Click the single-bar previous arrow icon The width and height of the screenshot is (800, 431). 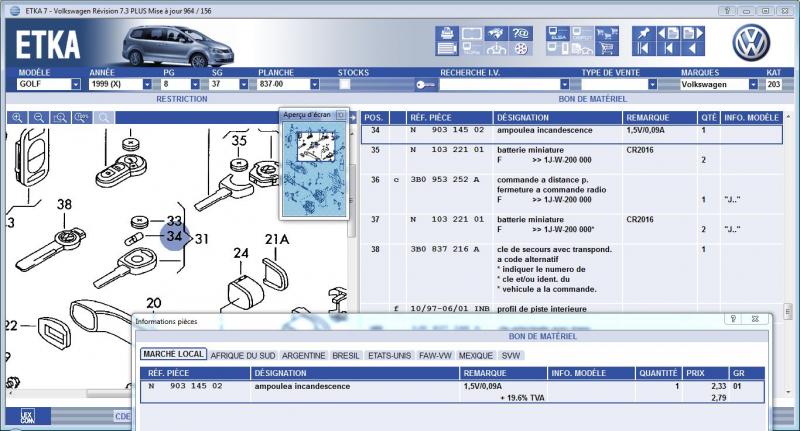tap(668, 49)
